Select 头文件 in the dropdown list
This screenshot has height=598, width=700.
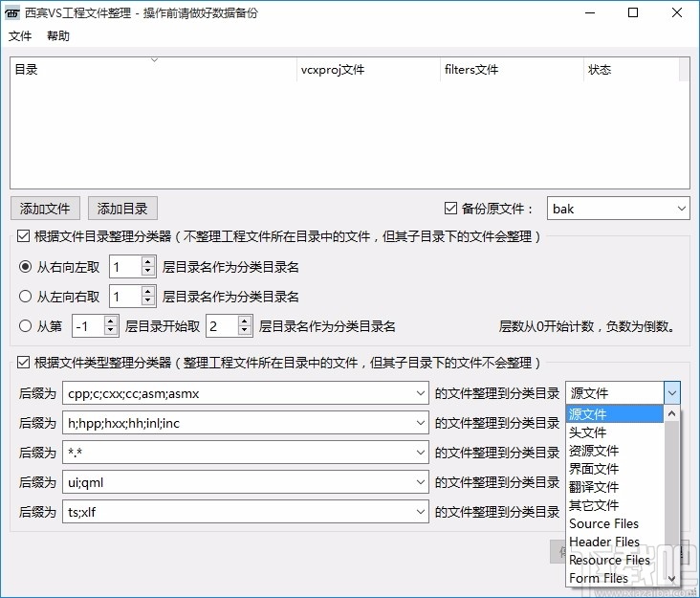pos(615,432)
